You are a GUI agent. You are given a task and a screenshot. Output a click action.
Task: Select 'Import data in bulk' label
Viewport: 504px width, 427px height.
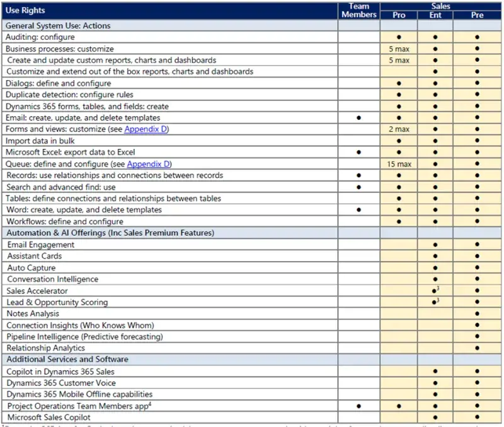[x=40, y=141]
